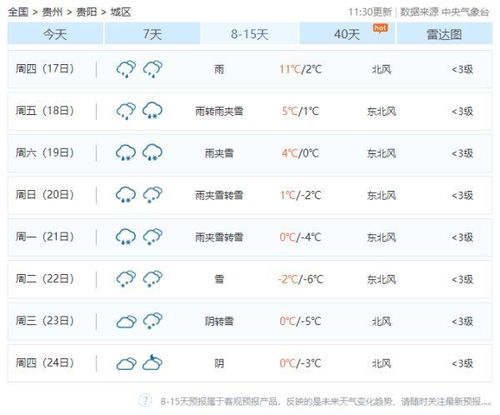500x415 pixels.
Task: Select the 周三 (23日) date label
Action: [x=45, y=321]
